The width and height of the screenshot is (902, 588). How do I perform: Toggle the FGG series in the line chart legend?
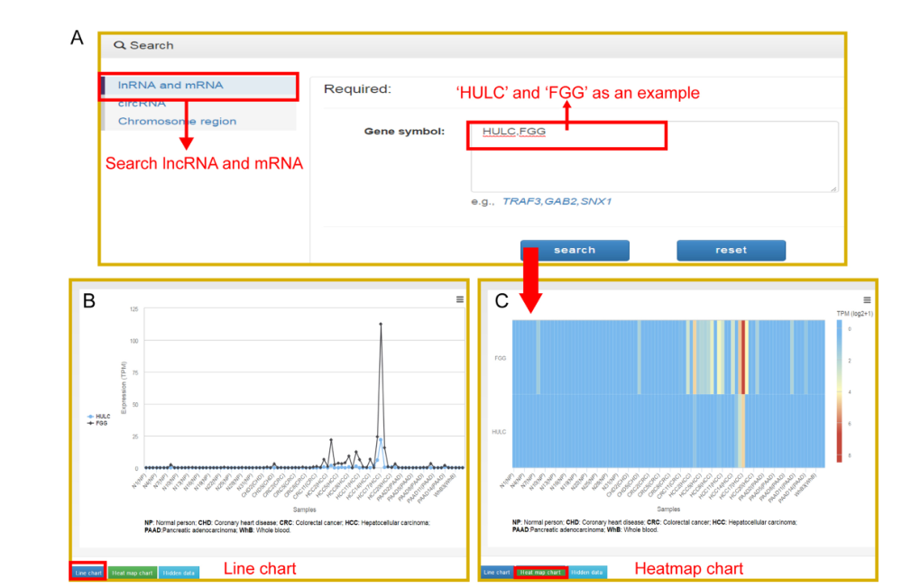(x=101, y=422)
